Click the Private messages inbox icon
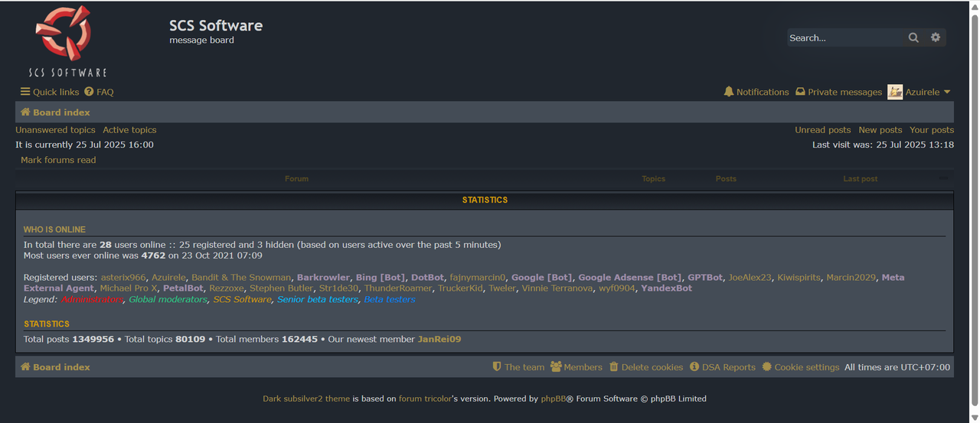Screen dimensions: 980x423 pos(800,92)
